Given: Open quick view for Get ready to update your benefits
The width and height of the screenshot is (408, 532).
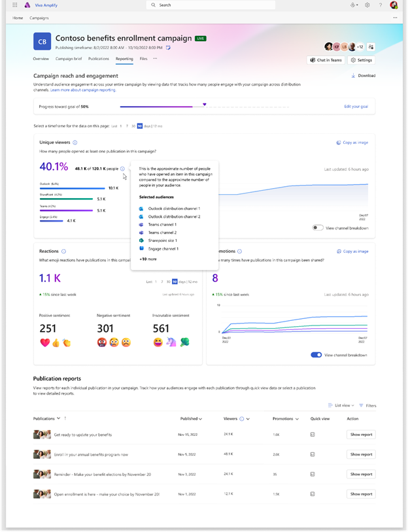Looking at the screenshot, I should pos(313,435).
